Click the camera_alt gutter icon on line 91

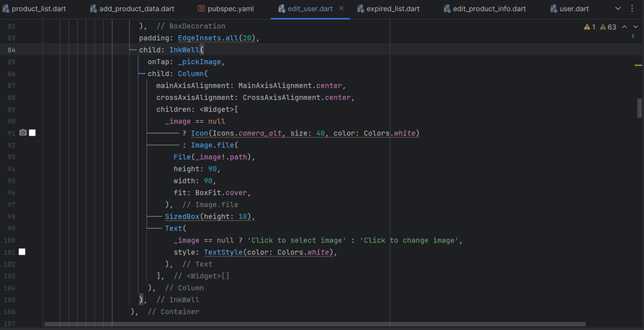point(23,132)
